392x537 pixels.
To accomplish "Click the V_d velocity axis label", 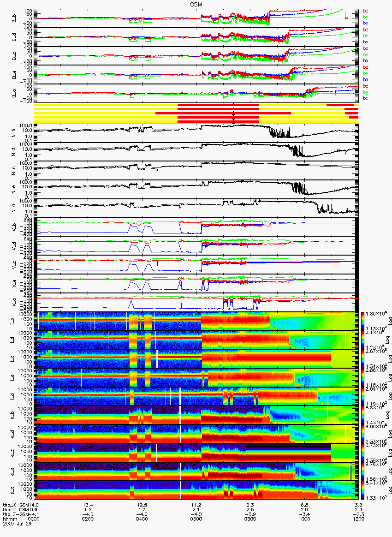I will 14,245.
